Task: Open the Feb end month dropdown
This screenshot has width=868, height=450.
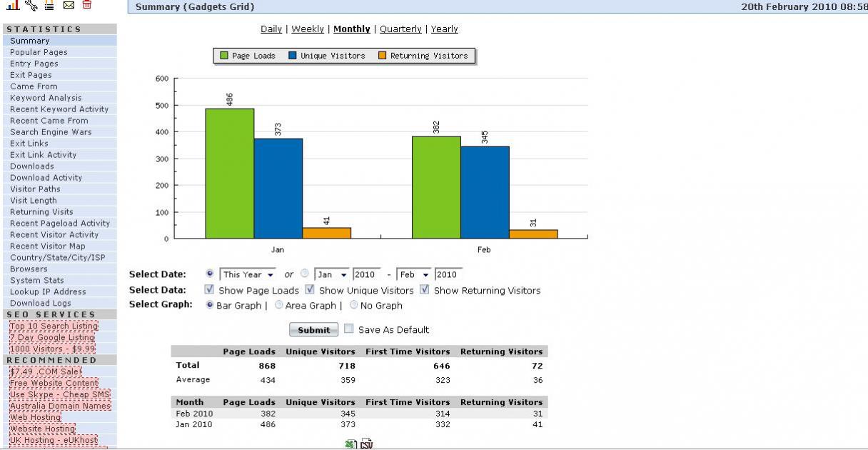Action: pos(414,274)
